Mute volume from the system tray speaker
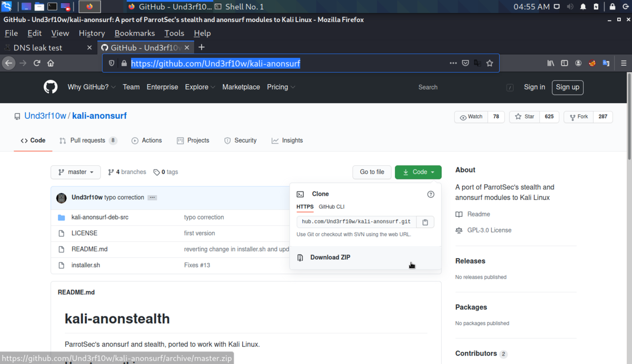The width and height of the screenshot is (632, 364). coord(570,7)
